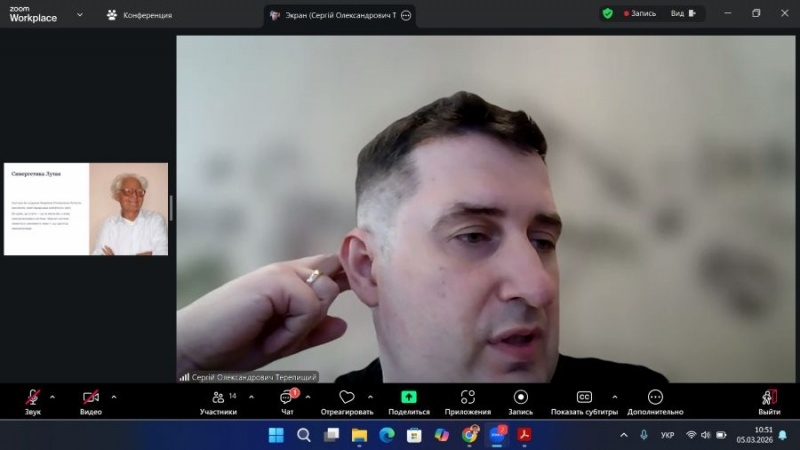This screenshot has width=800, height=450.
Task: Expand the Zoom Workplace dropdown chevron
Action: click(x=80, y=15)
